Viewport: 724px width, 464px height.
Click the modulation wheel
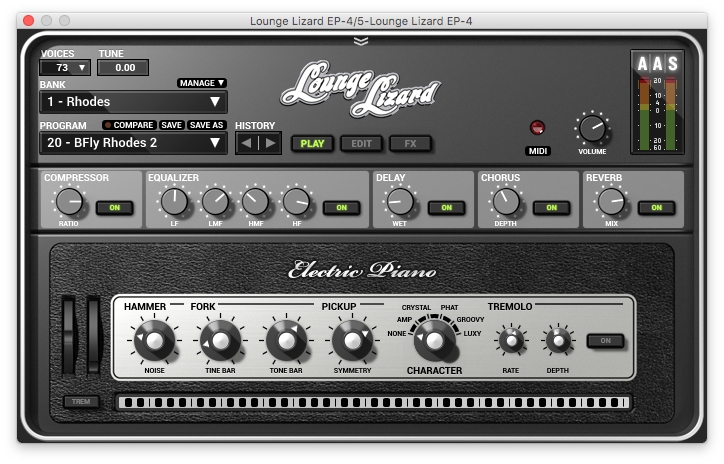click(x=94, y=334)
